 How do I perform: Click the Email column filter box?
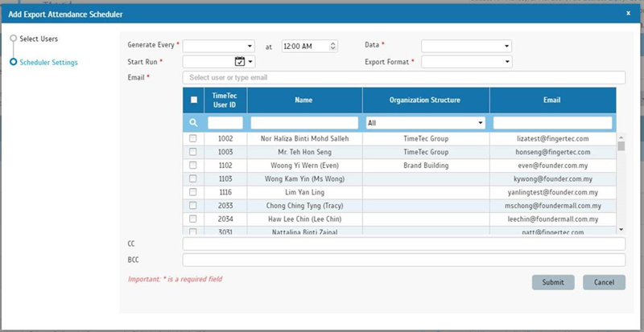552,123
